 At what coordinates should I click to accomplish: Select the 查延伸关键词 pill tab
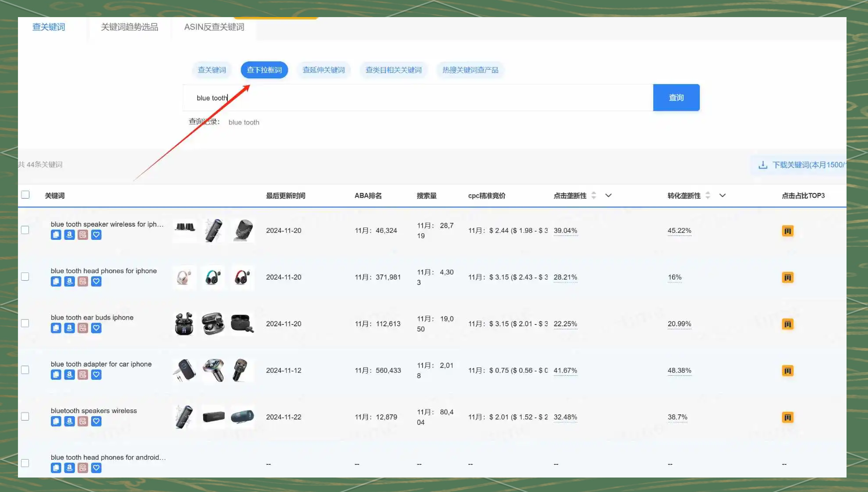[323, 70]
